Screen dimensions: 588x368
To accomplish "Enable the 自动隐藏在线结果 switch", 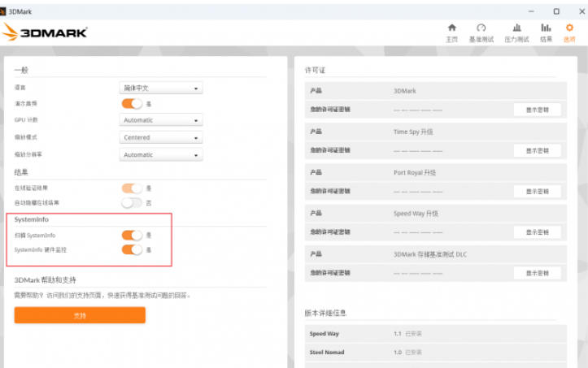I will (132, 202).
